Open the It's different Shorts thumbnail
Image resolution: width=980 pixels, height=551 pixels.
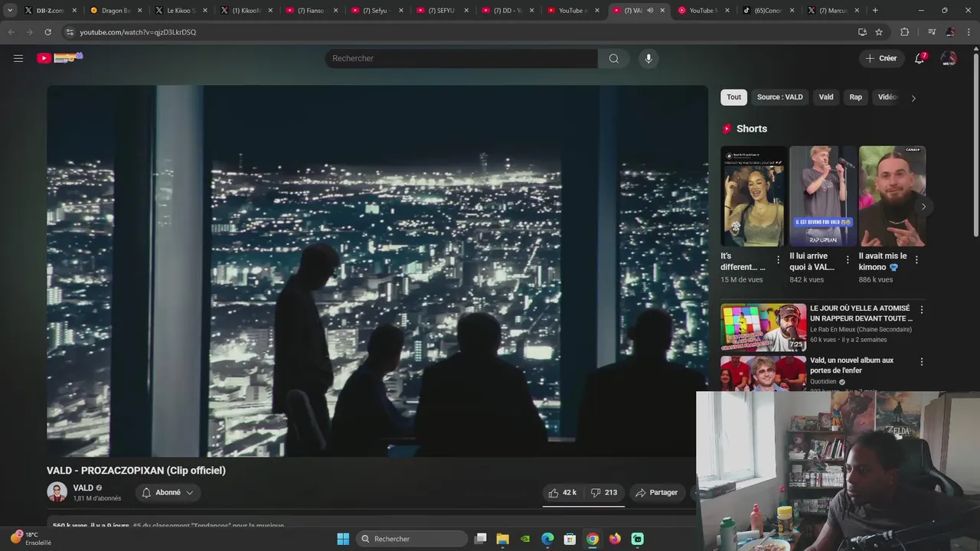pos(753,196)
